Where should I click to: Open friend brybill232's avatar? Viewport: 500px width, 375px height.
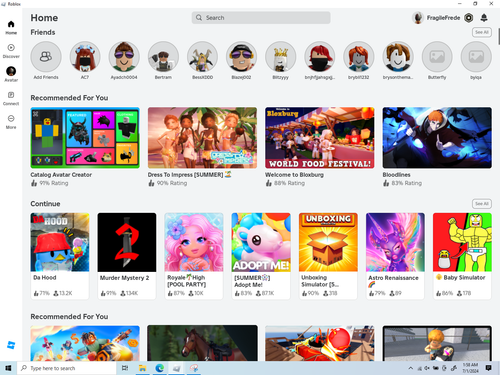(359, 57)
